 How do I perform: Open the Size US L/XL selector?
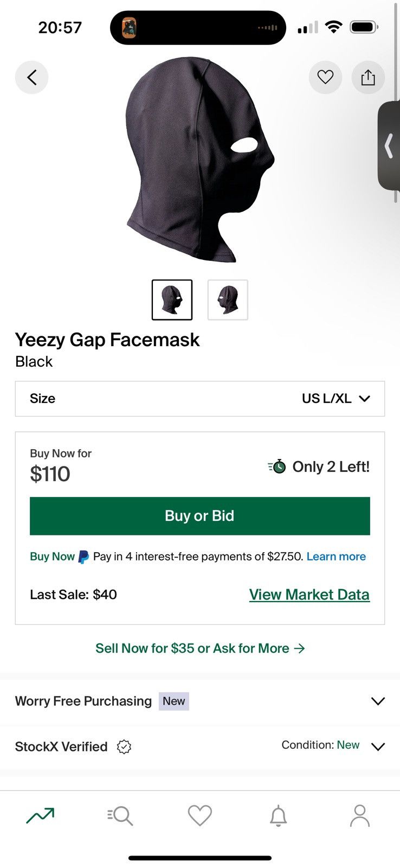click(200, 399)
